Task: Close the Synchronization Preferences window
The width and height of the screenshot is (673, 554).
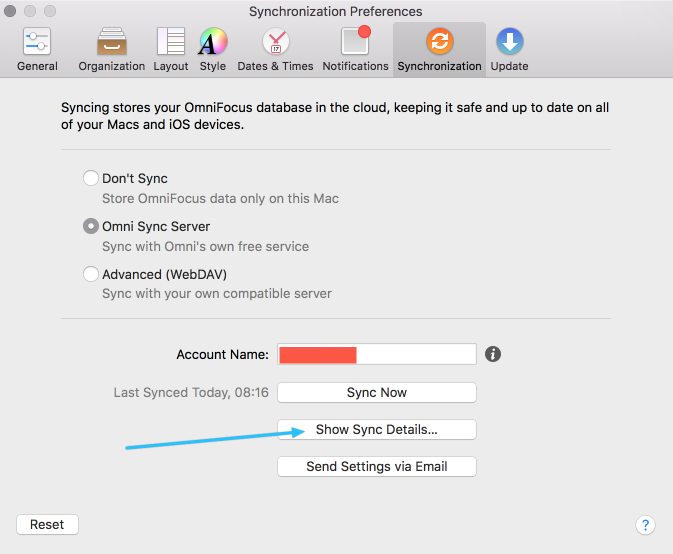Action: click(x=10, y=11)
